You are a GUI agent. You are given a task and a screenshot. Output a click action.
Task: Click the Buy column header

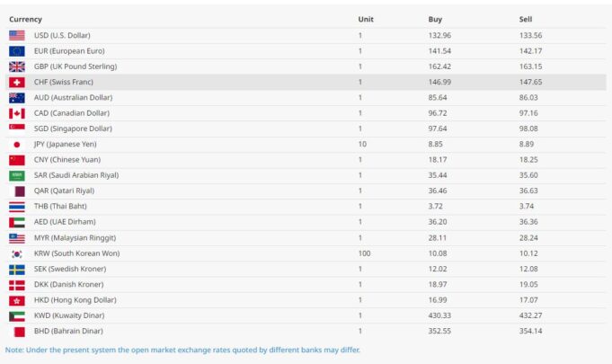pos(436,19)
